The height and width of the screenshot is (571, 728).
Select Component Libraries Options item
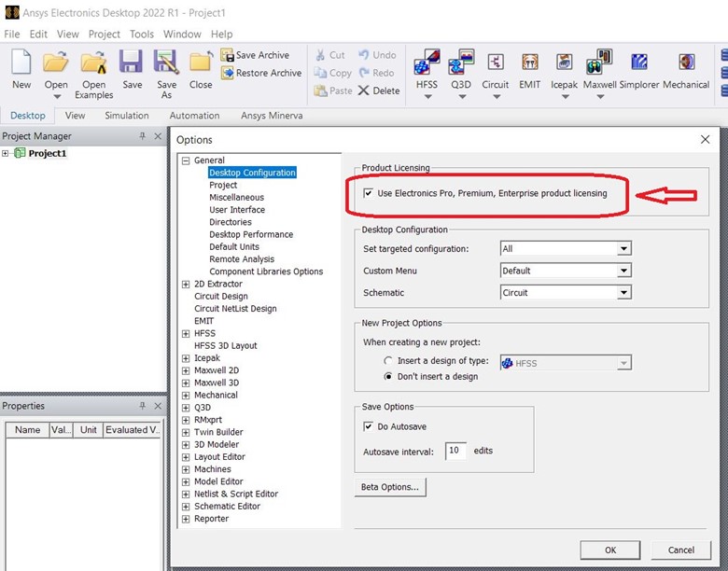266,272
